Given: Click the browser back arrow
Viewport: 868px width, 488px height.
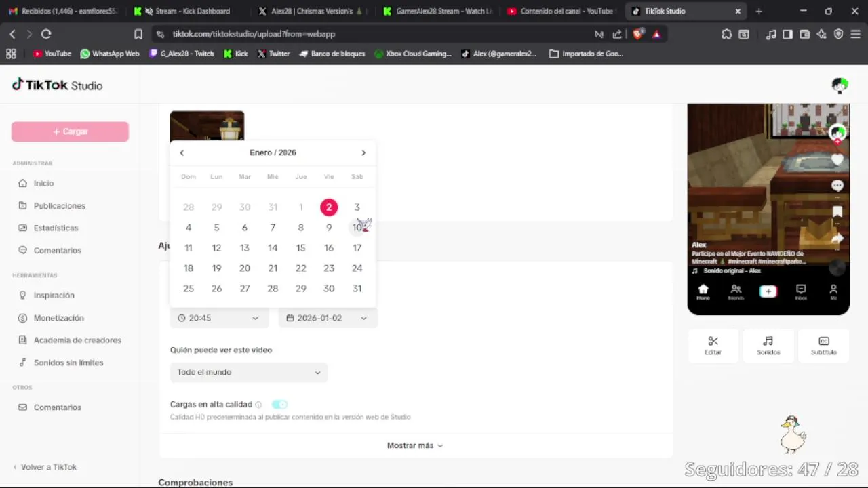Looking at the screenshot, I should pyautogui.click(x=12, y=34).
